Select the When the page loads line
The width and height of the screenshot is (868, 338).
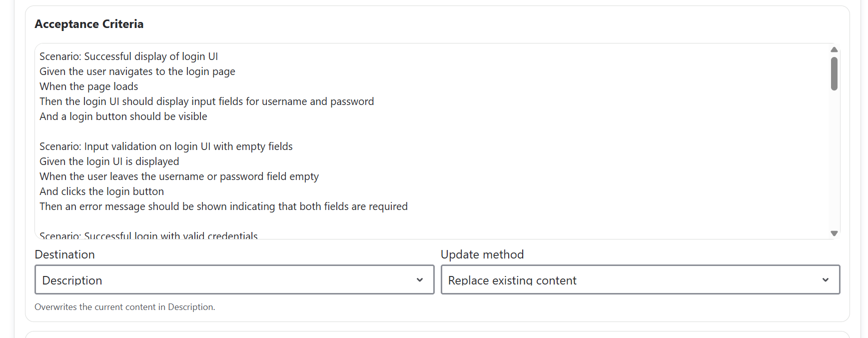(x=88, y=86)
